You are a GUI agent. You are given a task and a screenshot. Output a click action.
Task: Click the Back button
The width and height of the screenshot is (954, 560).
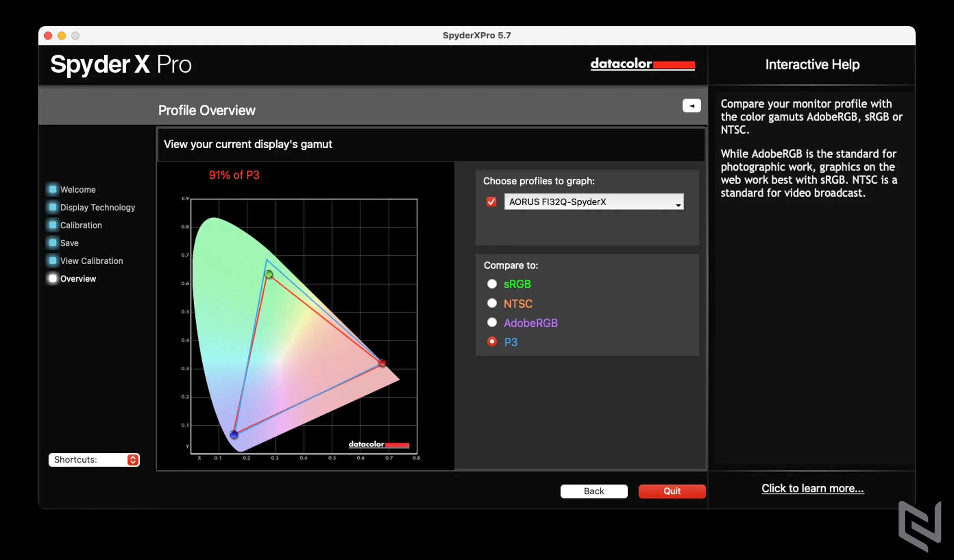point(594,491)
